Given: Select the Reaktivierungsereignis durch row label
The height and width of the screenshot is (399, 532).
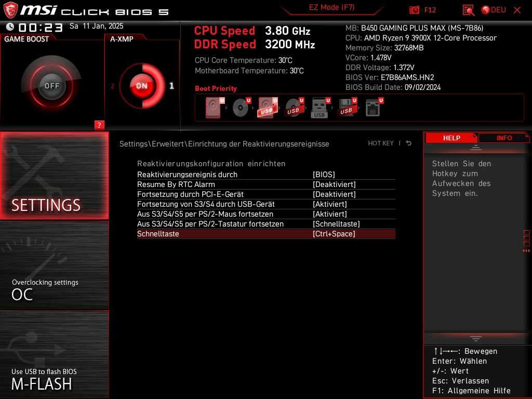Looking at the screenshot, I should pyautogui.click(x=187, y=175).
